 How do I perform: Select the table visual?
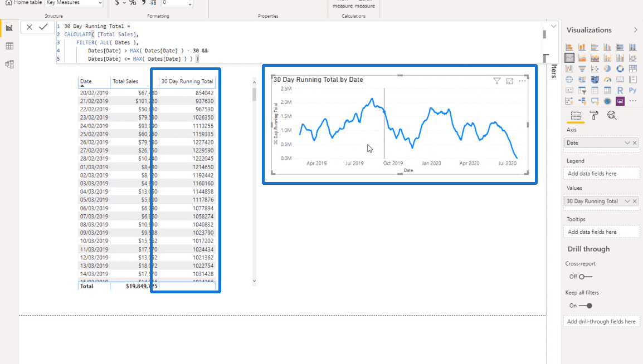(x=595, y=90)
